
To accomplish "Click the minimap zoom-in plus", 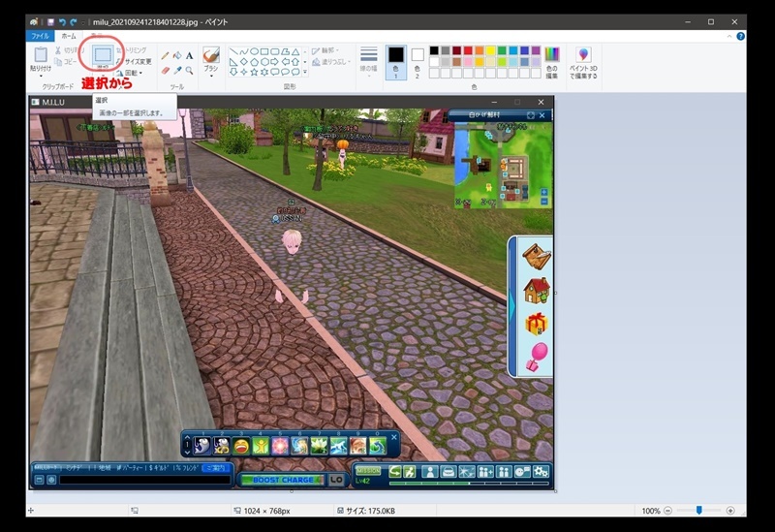I will 544,192.
